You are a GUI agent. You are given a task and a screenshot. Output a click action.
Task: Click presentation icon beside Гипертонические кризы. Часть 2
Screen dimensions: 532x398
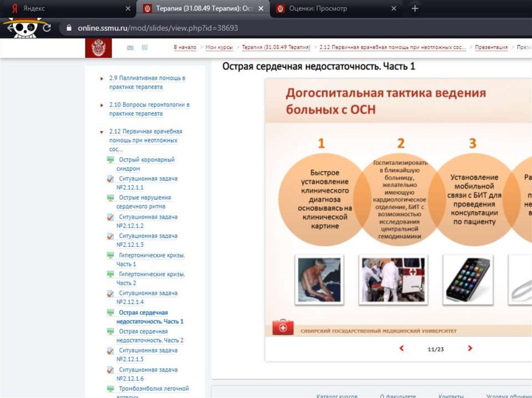pyautogui.click(x=111, y=274)
